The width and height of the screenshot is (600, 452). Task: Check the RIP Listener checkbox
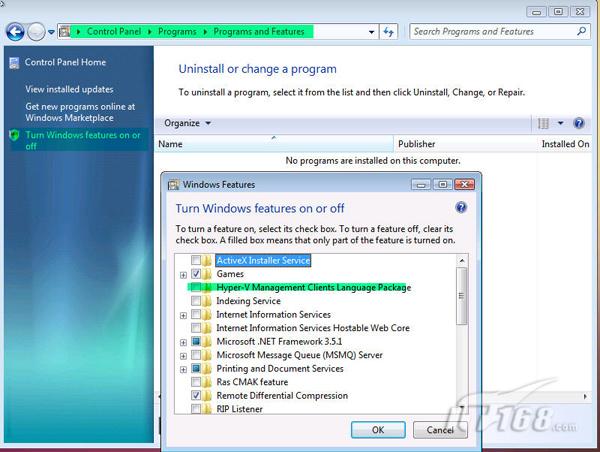pyautogui.click(x=196, y=409)
